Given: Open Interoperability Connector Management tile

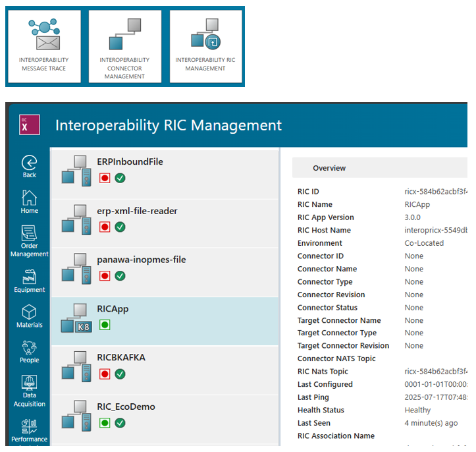Looking at the screenshot, I should (124, 46).
